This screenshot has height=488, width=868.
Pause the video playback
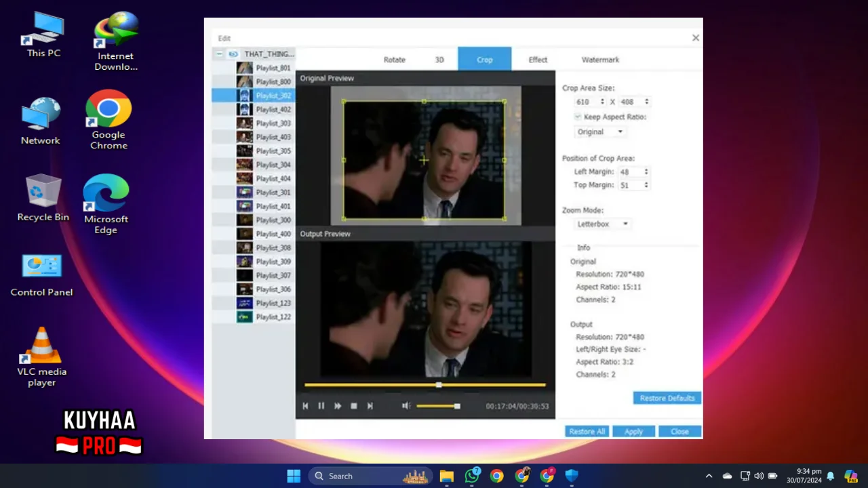tap(321, 406)
